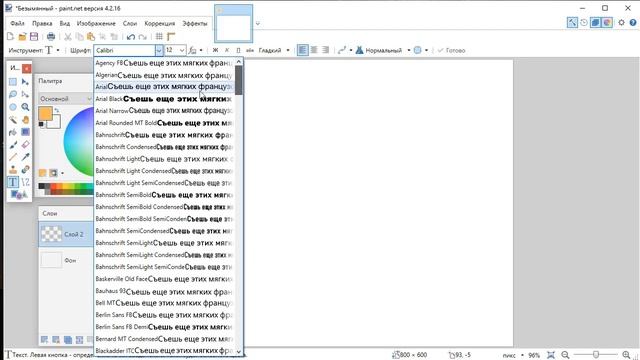Select the Clone Stamp tool
Viewport: 640px width, 360px height.
pyautogui.click(x=13, y=169)
